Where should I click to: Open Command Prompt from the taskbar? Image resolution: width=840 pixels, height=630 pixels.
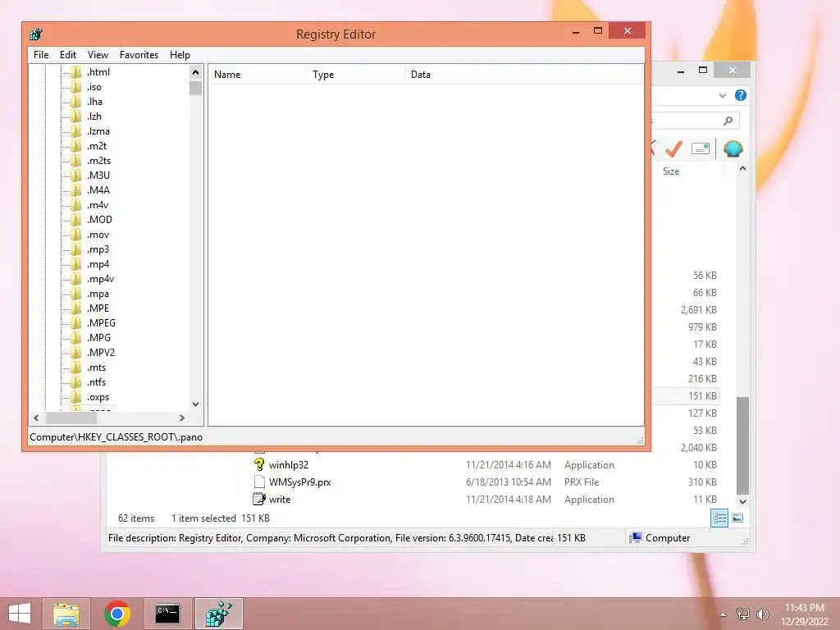167,614
